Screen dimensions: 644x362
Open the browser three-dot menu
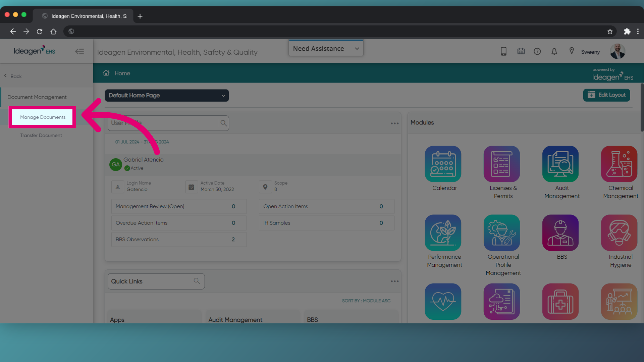tap(638, 31)
